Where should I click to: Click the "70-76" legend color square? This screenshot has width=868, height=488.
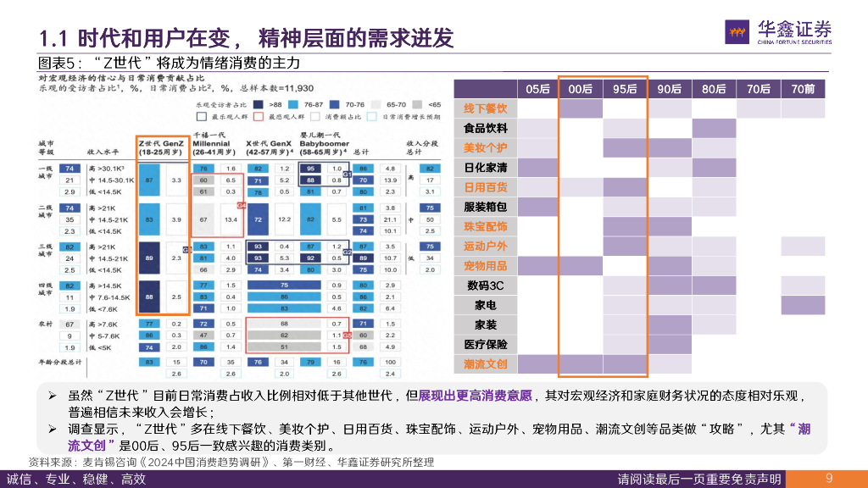(334, 104)
